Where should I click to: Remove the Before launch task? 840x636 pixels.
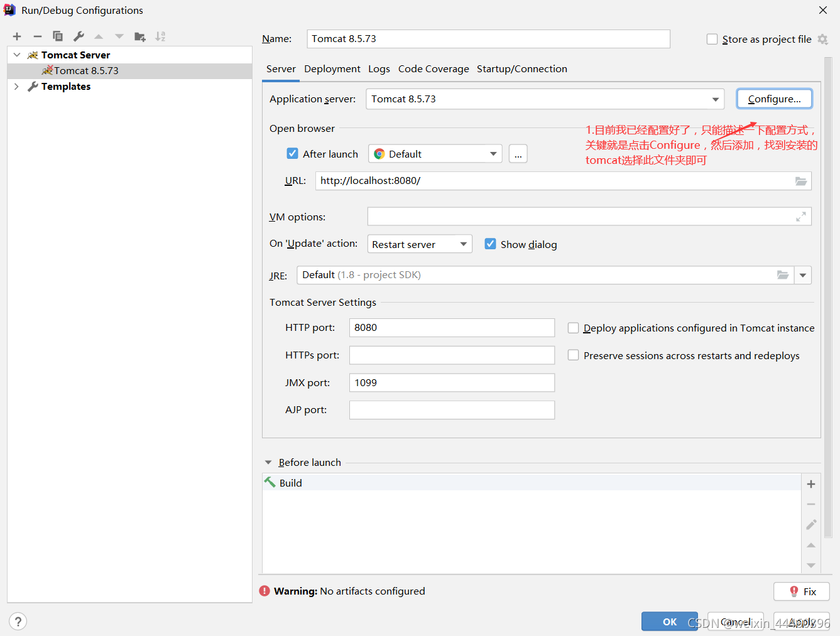tap(811, 504)
